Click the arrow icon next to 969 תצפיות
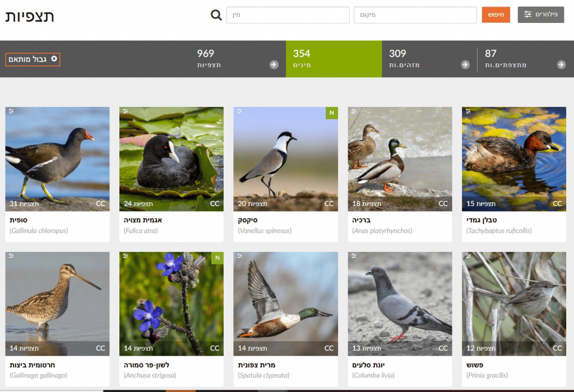Image resolution: width=574 pixels, height=392 pixels. [x=274, y=65]
